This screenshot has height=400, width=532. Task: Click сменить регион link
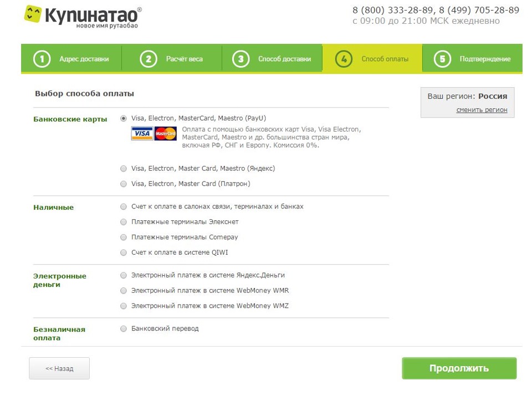(482, 110)
